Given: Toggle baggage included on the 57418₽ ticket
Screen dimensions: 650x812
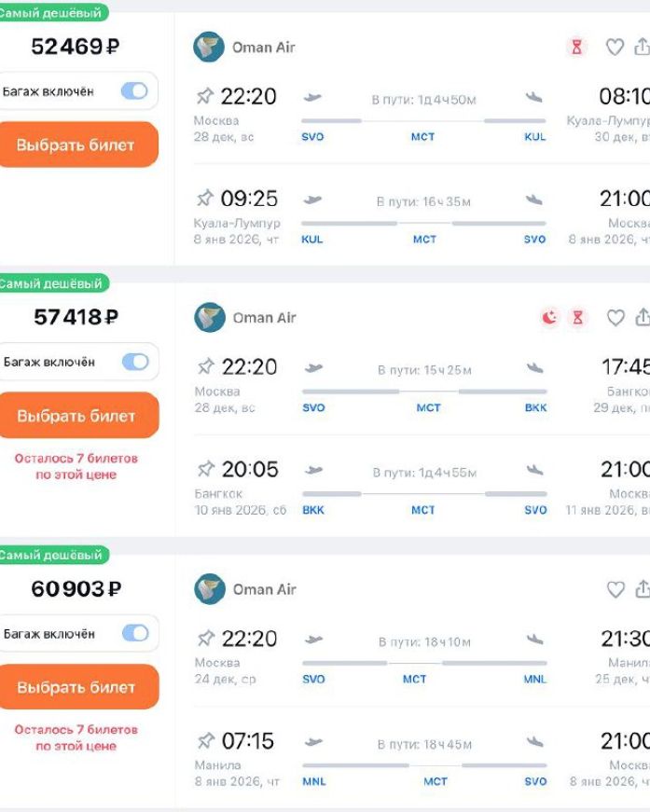Looking at the screenshot, I should 136,362.
